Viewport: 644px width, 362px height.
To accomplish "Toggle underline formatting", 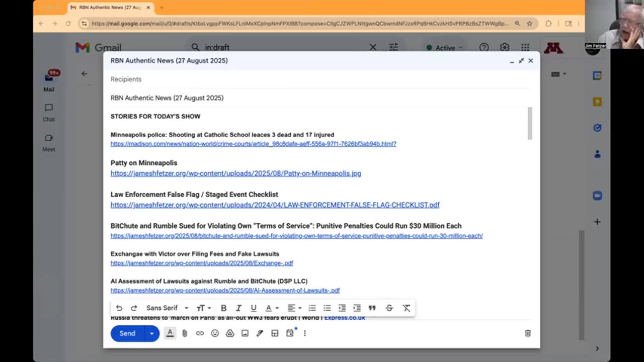I will coord(254,308).
